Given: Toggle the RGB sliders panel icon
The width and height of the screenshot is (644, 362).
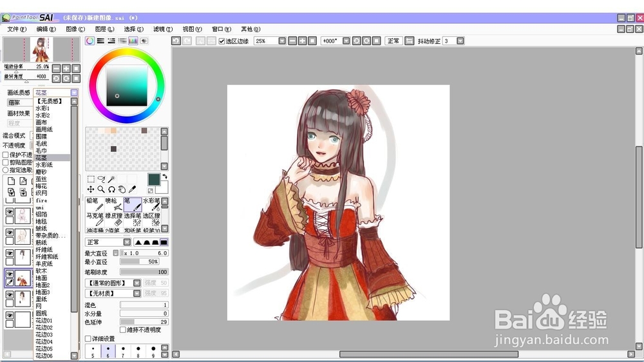Looking at the screenshot, I should [100, 41].
